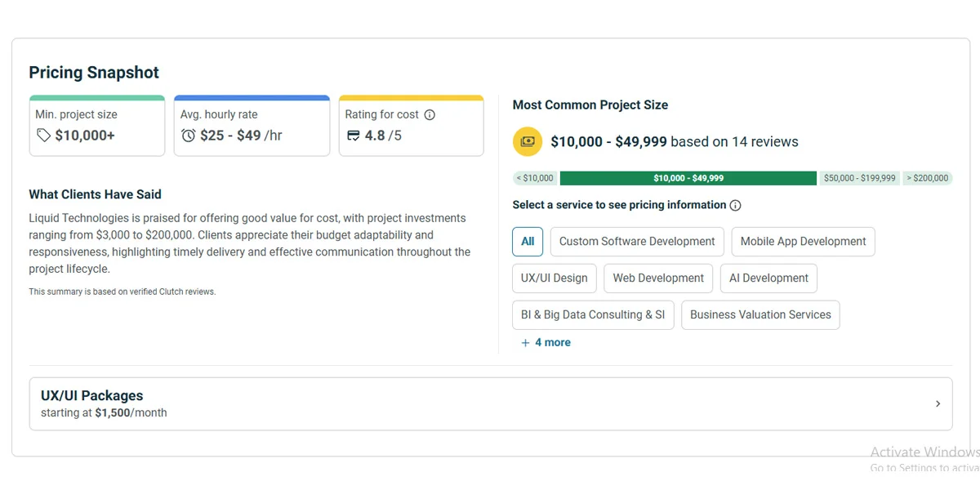Click the price tag icon beside $10,000+
The image size is (980, 490).
[x=43, y=136]
